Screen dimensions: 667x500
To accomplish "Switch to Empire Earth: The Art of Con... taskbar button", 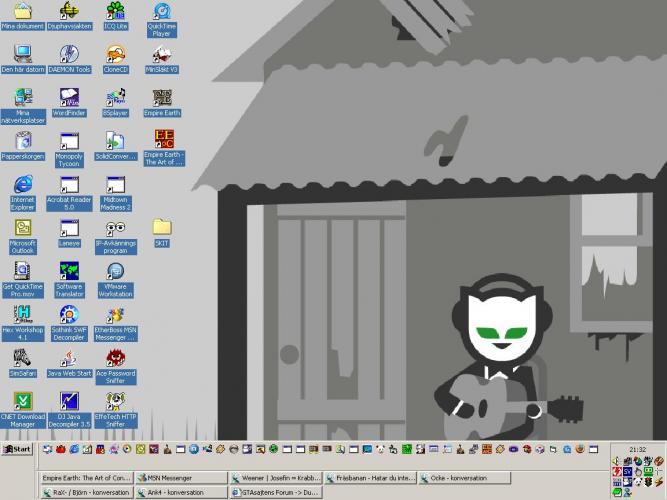I will pos(86,478).
